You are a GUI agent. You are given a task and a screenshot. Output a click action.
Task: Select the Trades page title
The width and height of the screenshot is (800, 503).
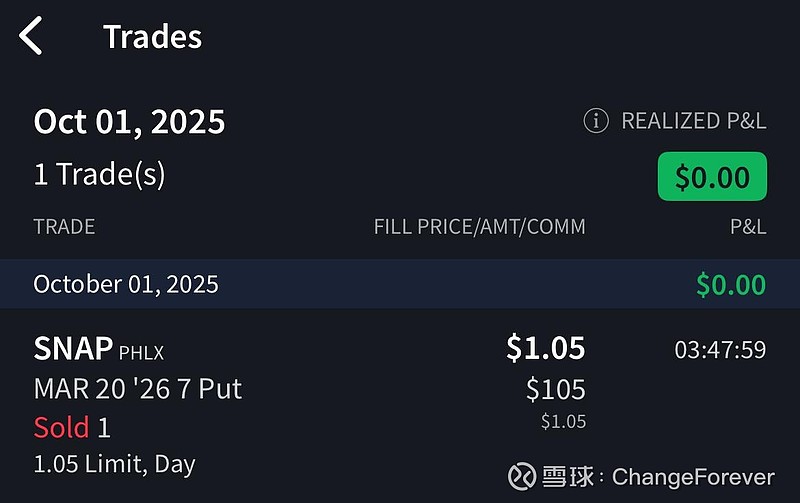(x=152, y=37)
